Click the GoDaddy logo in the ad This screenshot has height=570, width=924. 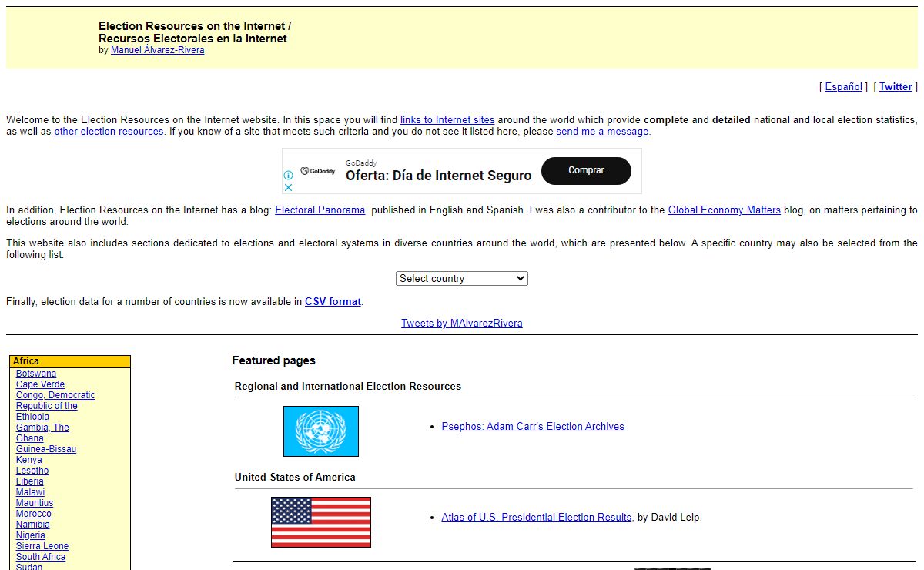318,171
